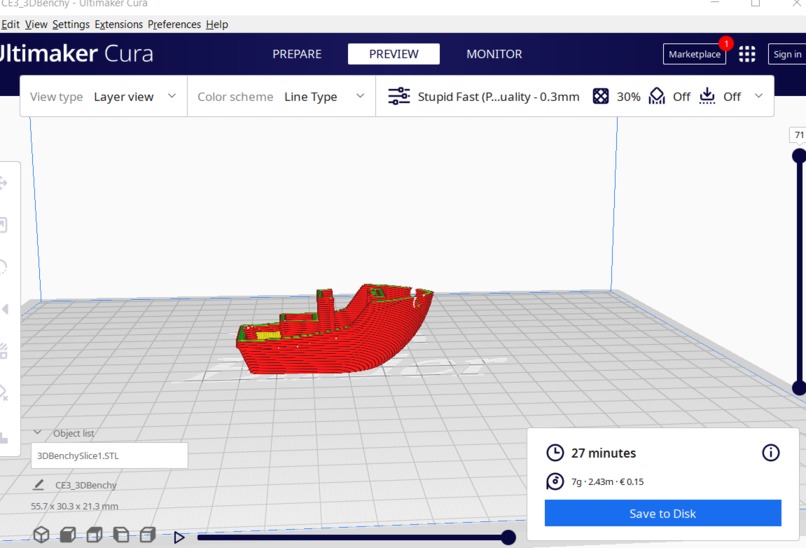This screenshot has height=548, width=806.
Task: Click the 27 minutes print time text
Action: click(x=603, y=453)
